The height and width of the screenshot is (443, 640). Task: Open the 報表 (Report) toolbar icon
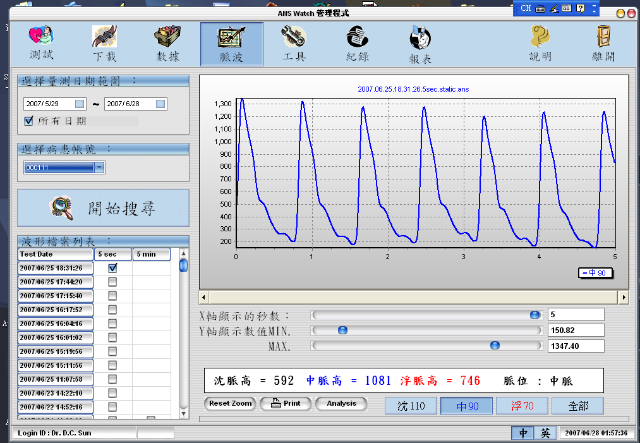[420, 43]
